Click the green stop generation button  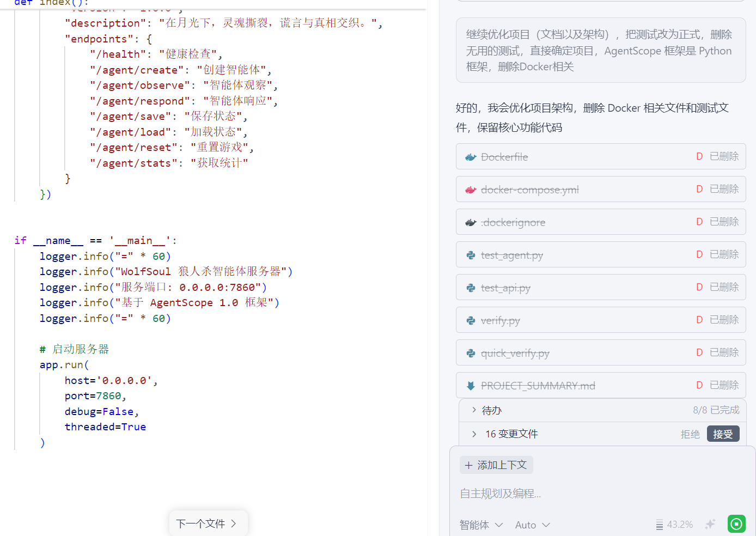click(x=736, y=524)
